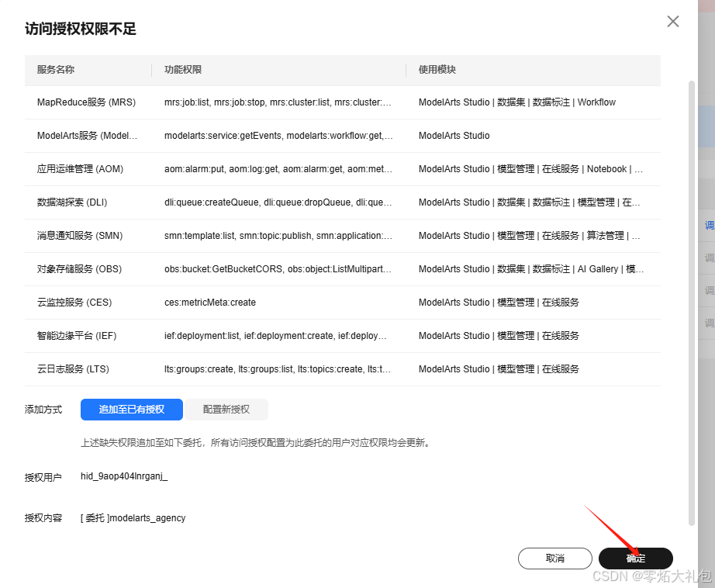Click the ces:metricMeta:create permission cell
This screenshot has width=715, height=588.
pos(210,302)
